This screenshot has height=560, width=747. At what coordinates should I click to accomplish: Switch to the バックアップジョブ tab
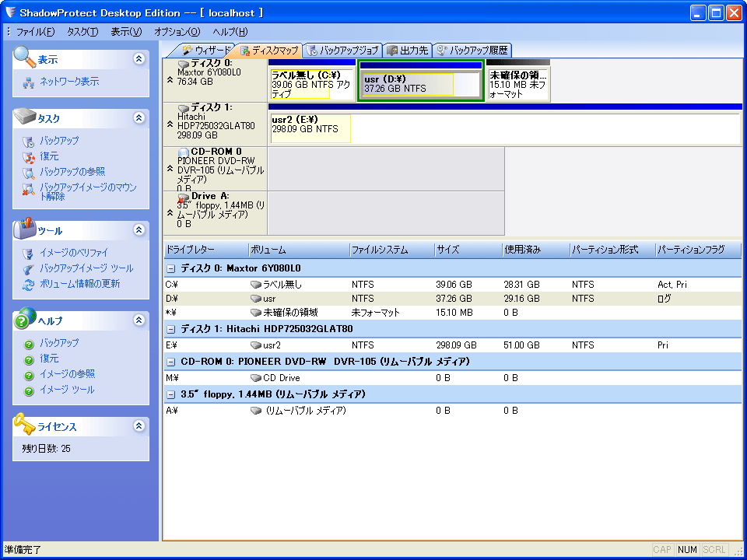(343, 50)
